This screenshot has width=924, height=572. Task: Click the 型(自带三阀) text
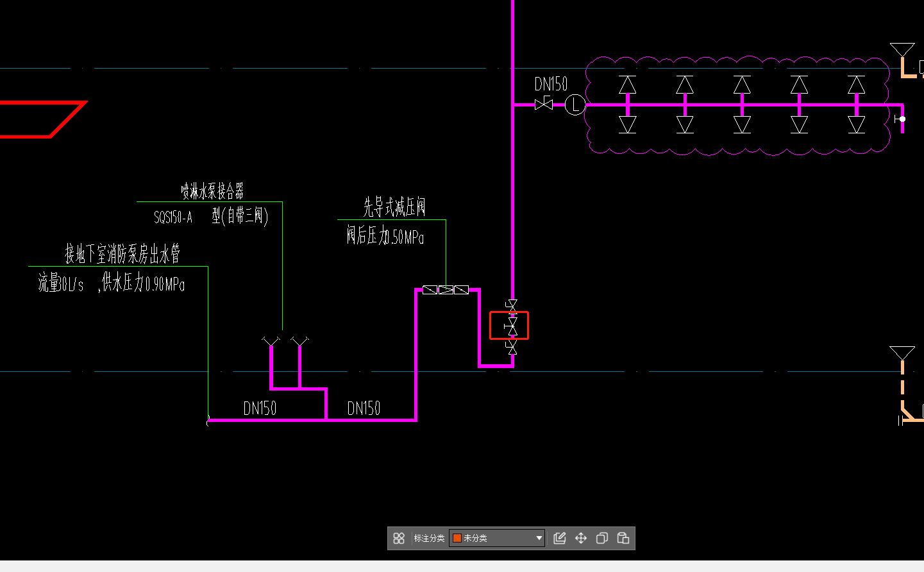tap(240, 215)
